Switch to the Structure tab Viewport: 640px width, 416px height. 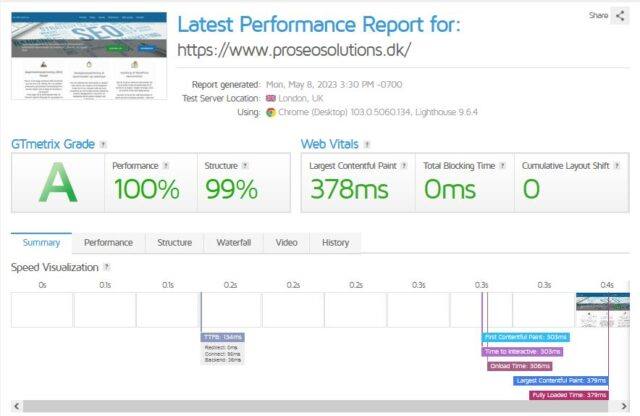pyautogui.click(x=175, y=243)
